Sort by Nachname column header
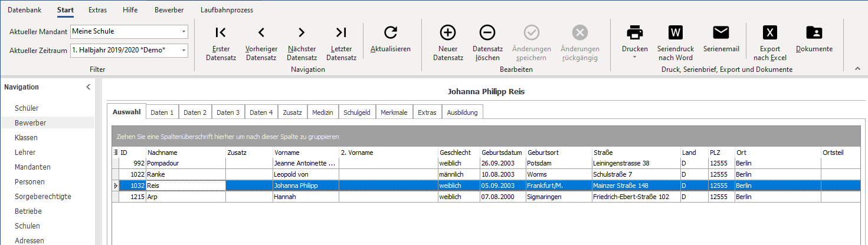Viewport: 868px width, 245px height. [x=185, y=153]
